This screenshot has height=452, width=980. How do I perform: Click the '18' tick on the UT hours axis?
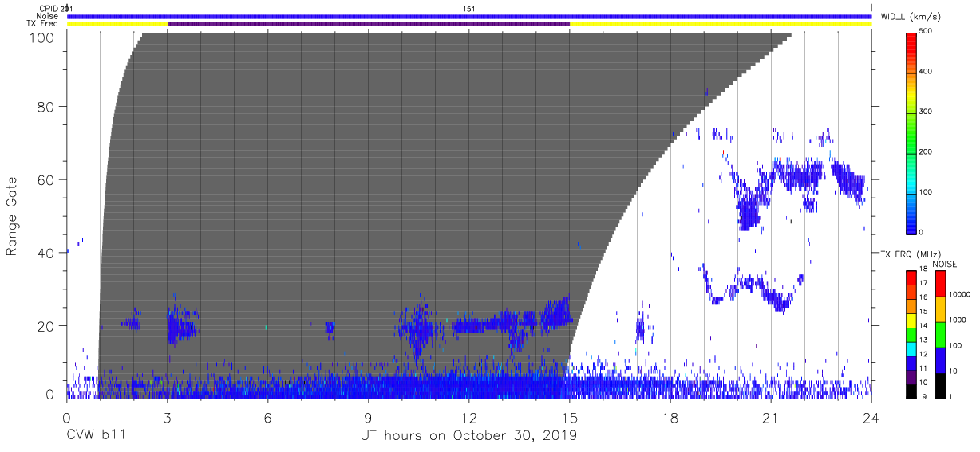point(670,417)
